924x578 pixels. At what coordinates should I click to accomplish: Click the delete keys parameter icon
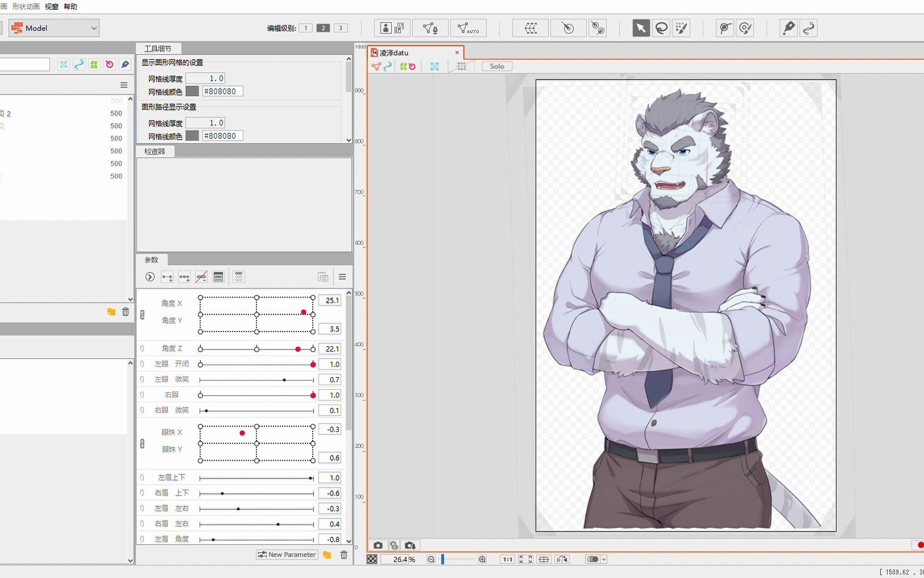[x=201, y=277]
